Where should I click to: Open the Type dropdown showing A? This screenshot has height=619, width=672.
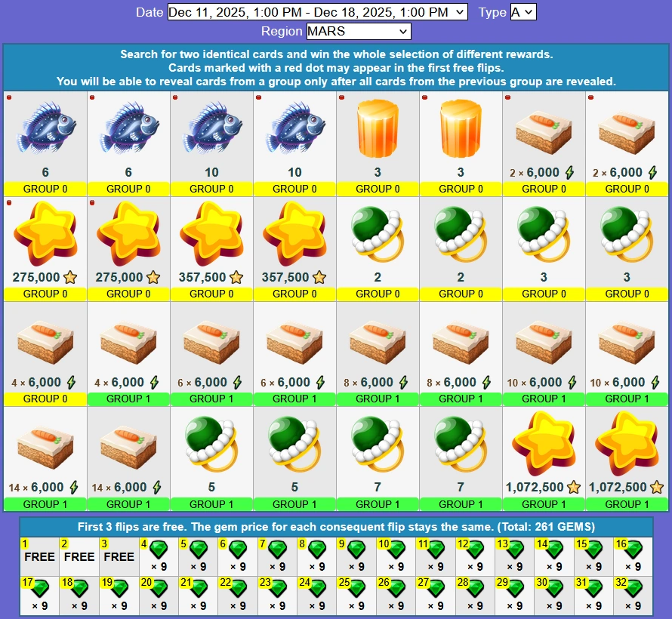coord(522,12)
